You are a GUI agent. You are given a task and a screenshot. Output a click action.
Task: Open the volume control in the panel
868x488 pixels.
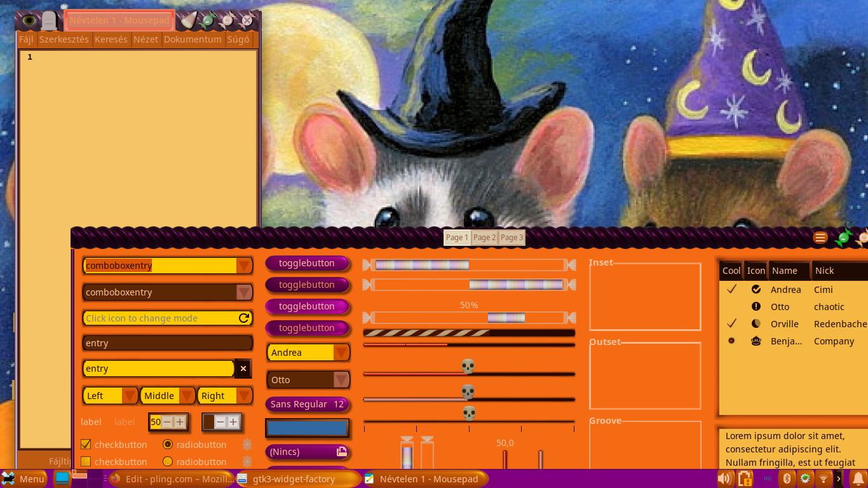pos(724,478)
